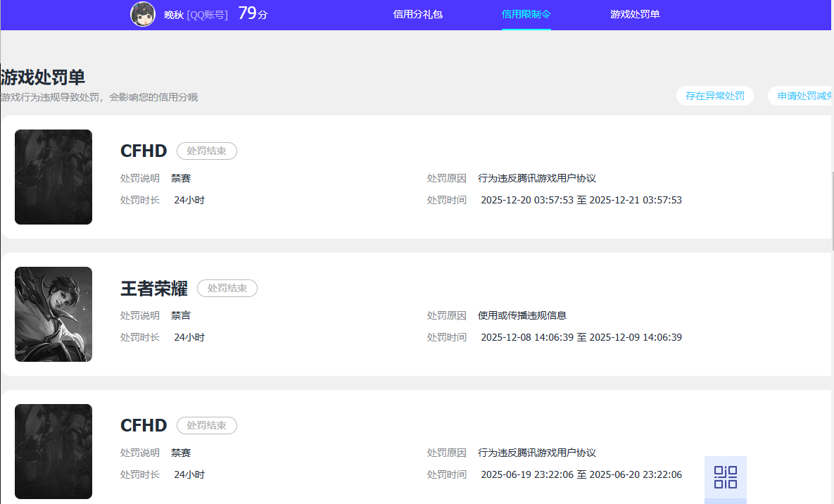834x504 pixels.
Task: Click the 王者荣耀 title text
Action: pos(154,289)
